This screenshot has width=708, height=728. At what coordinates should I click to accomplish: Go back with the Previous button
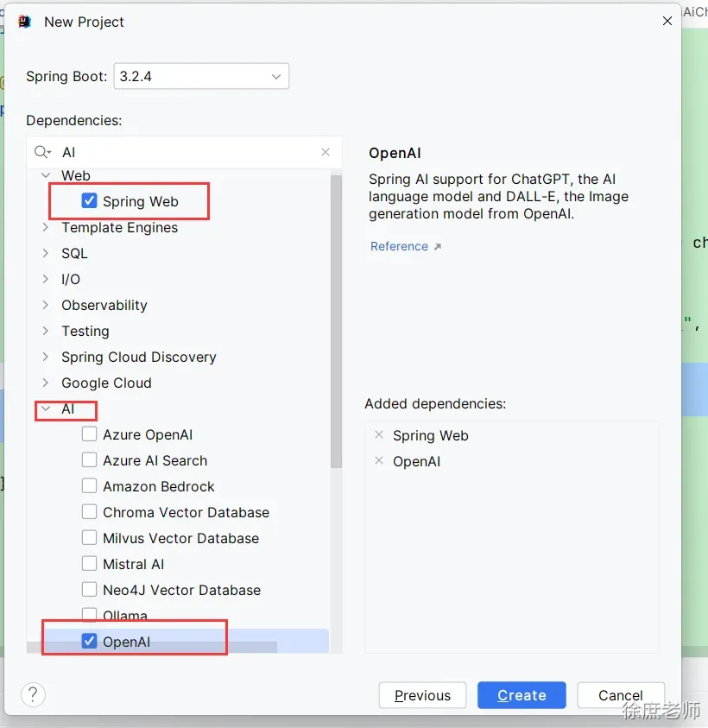point(422,695)
